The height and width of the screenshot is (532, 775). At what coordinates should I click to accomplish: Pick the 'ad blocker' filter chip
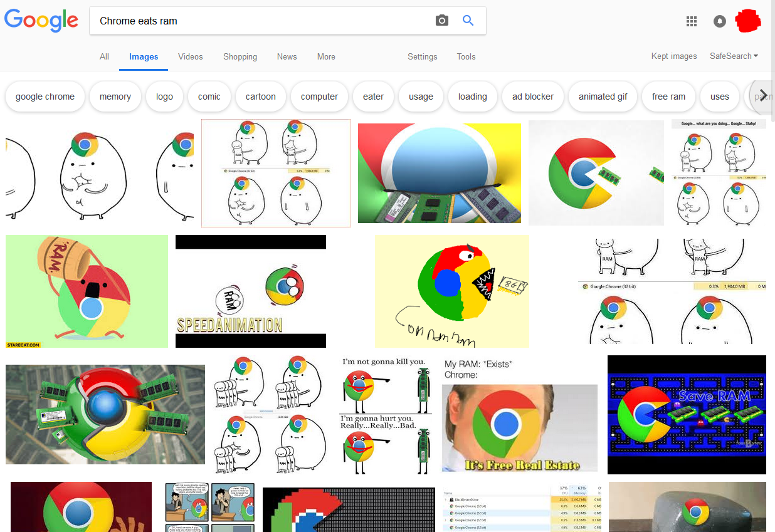coord(533,96)
